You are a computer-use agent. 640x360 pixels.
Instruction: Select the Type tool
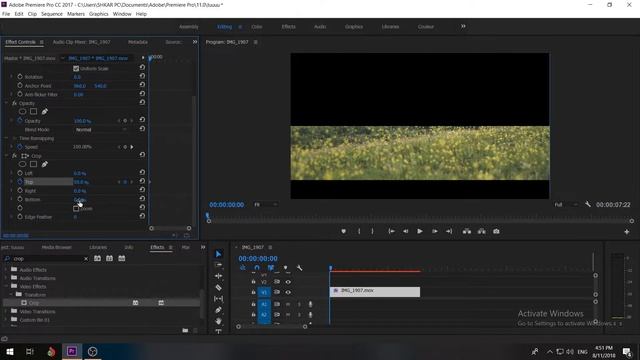(x=218, y=331)
